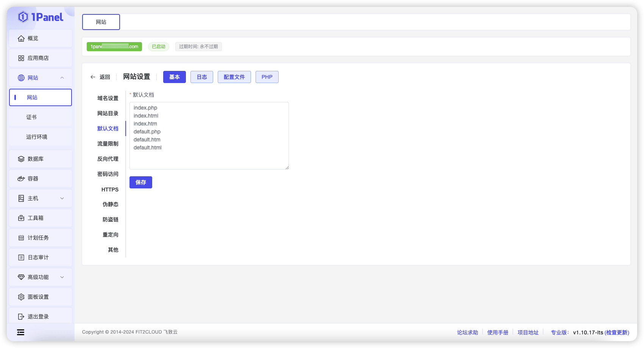Click the 面板设置 gear icon
644x348 pixels.
click(21, 297)
